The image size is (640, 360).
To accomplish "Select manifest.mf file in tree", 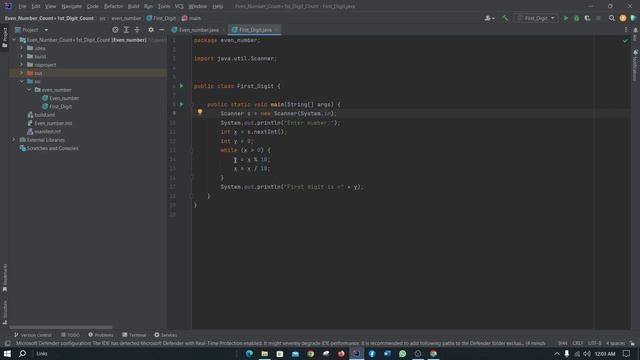I will (44, 131).
